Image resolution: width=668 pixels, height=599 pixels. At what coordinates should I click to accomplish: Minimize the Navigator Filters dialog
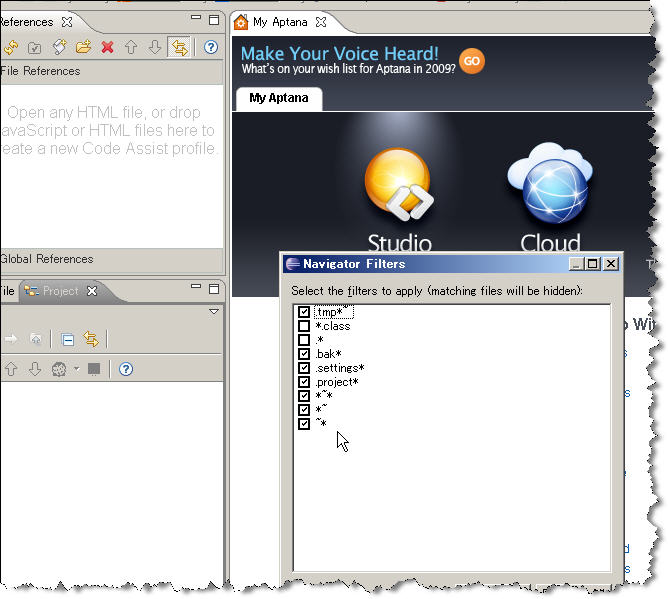[x=576, y=264]
